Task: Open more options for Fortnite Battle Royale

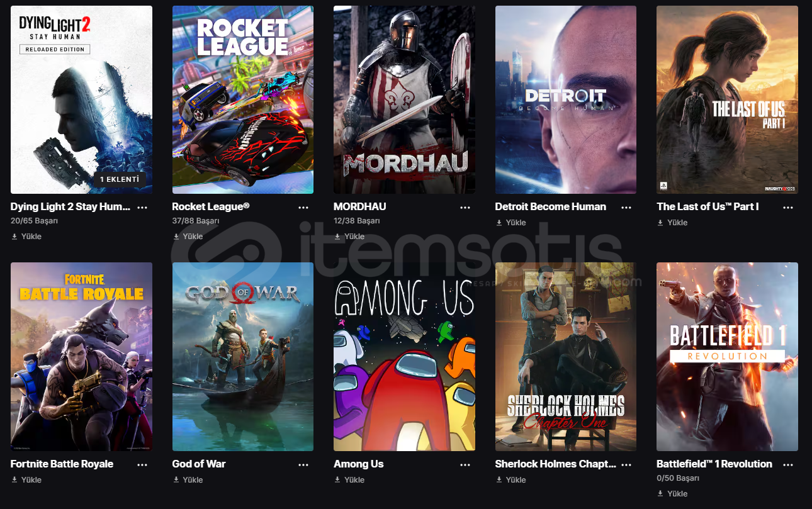Action: (x=142, y=464)
